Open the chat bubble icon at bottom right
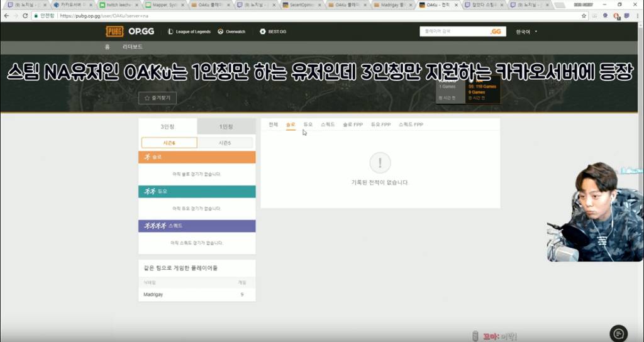 pyautogui.click(x=619, y=334)
